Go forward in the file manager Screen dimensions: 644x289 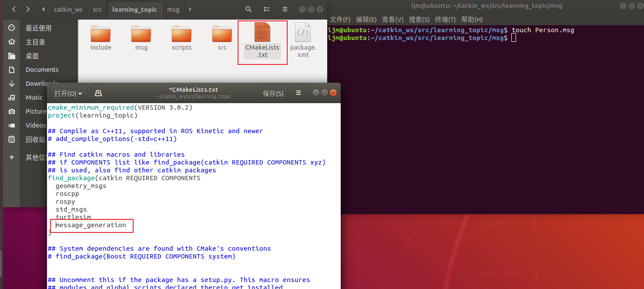click(x=28, y=9)
